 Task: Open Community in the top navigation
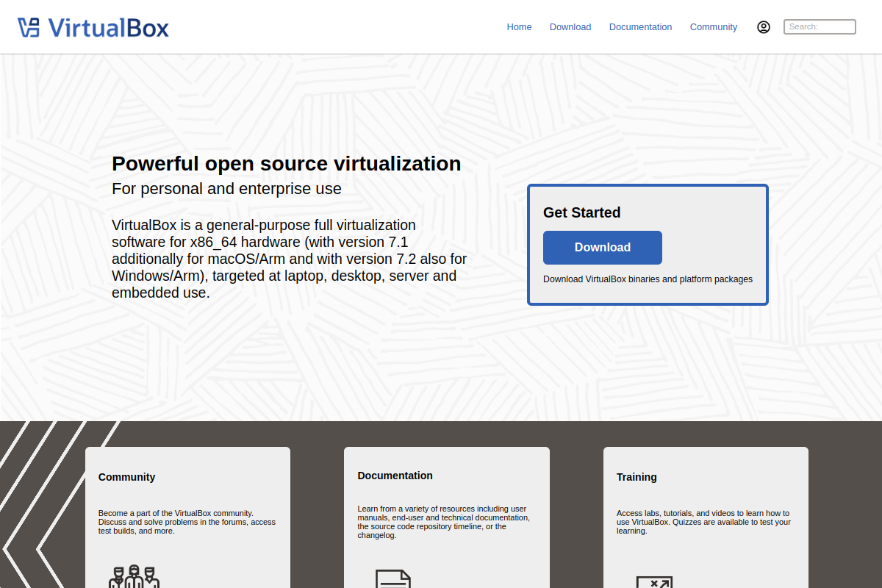[713, 27]
